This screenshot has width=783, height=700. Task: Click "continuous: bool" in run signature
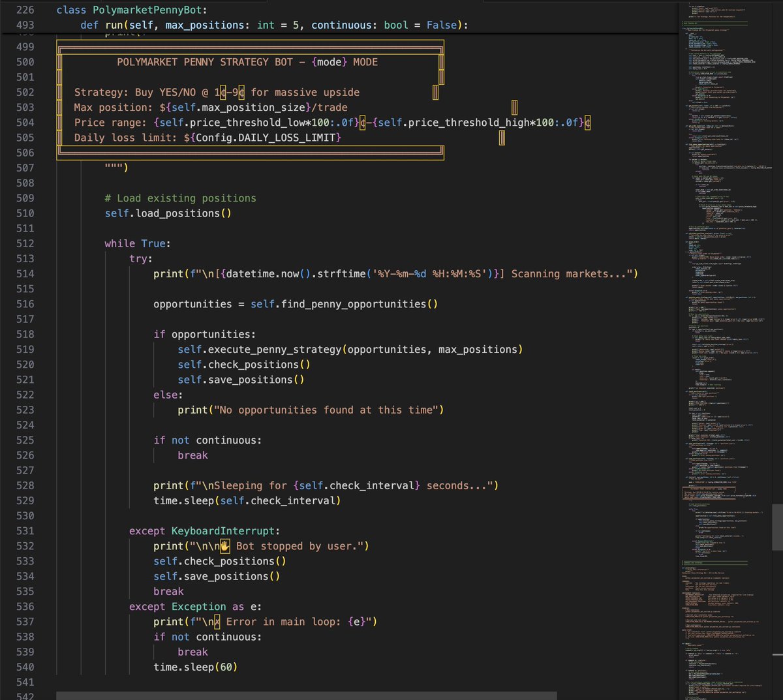[360, 25]
